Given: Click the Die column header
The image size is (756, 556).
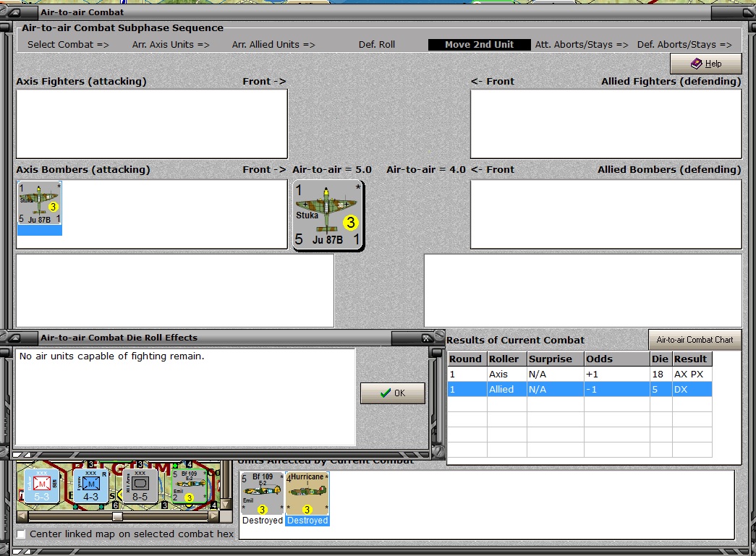Looking at the screenshot, I should pyautogui.click(x=661, y=359).
